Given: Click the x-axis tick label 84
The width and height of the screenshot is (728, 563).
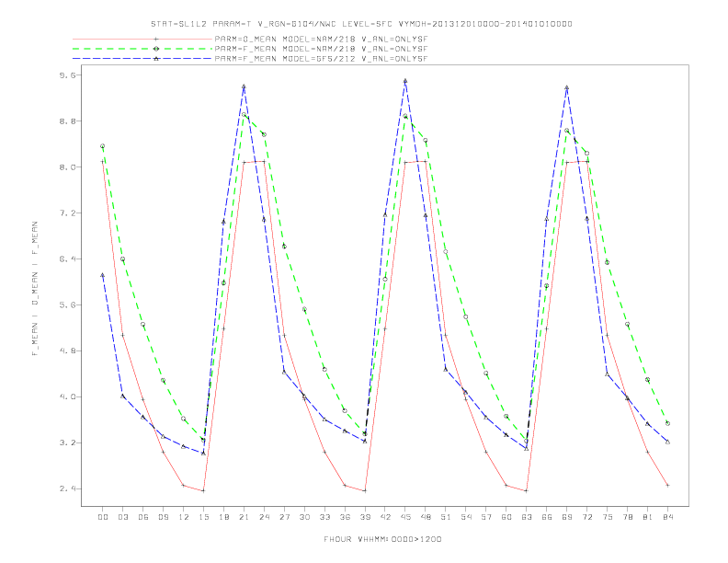Looking at the screenshot, I should (x=667, y=517).
